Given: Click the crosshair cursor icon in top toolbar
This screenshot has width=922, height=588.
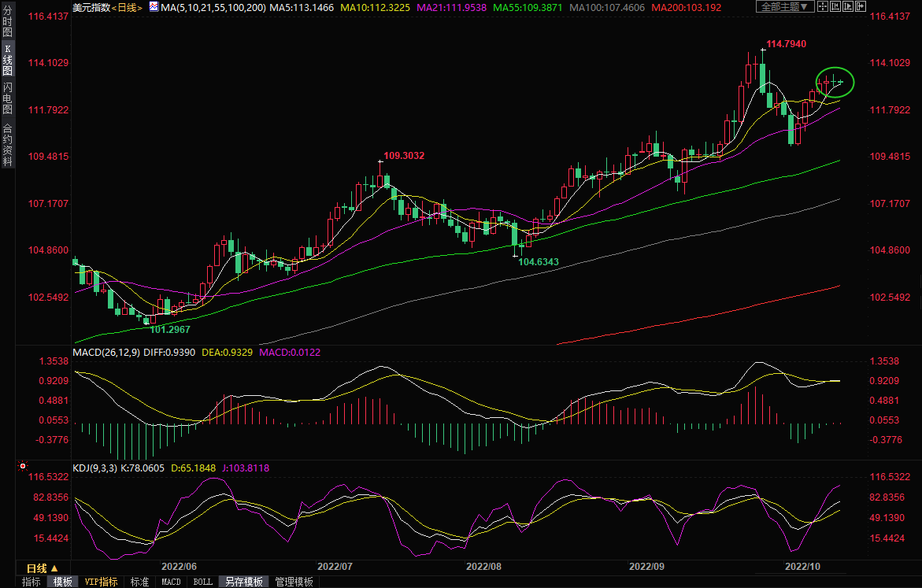Looking at the screenshot, I should tap(822, 6).
